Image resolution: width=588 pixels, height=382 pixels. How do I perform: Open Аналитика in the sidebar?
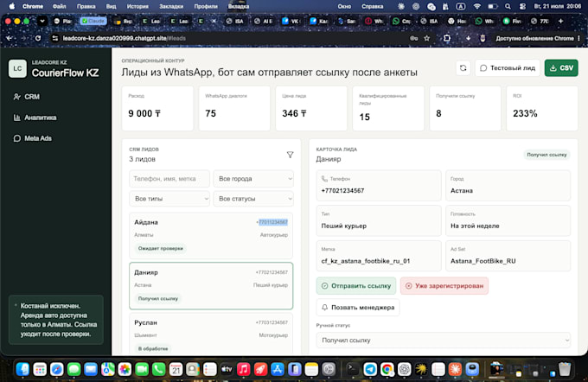coord(35,118)
